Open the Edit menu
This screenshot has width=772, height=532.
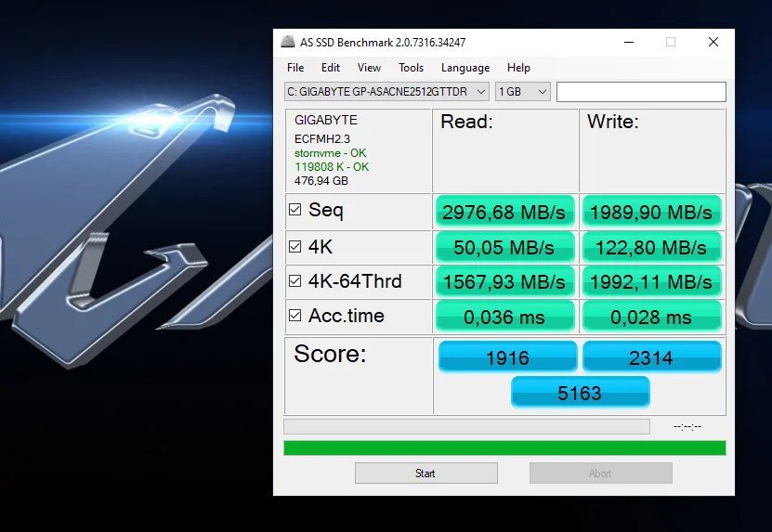331,68
